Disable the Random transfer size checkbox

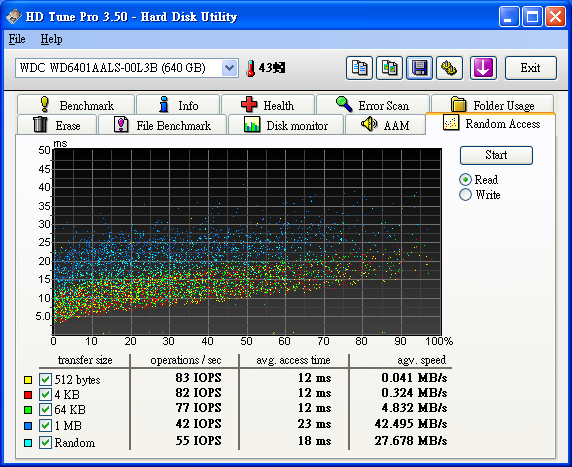[x=45, y=443]
